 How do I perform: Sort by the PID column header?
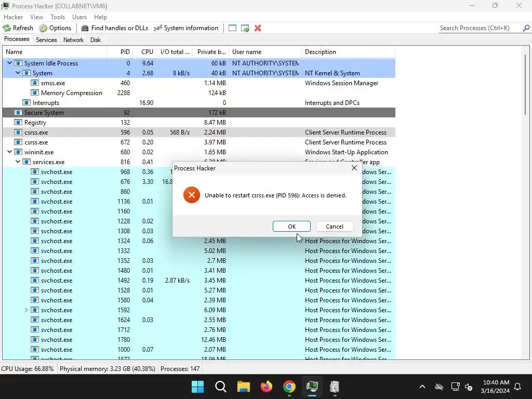[x=120, y=52]
